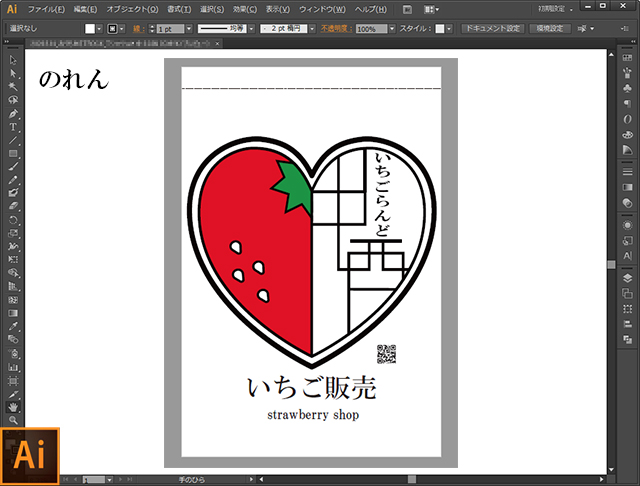Open the ファイル(F) menu

point(45,9)
